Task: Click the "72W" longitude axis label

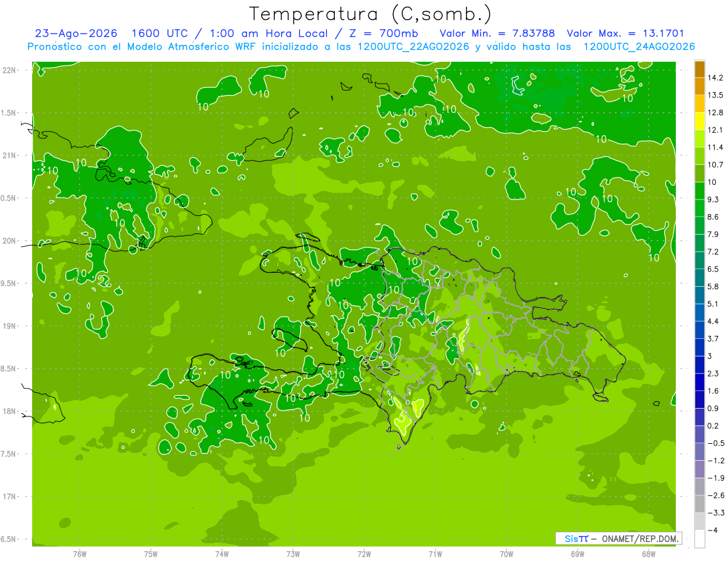Action: [x=364, y=554]
